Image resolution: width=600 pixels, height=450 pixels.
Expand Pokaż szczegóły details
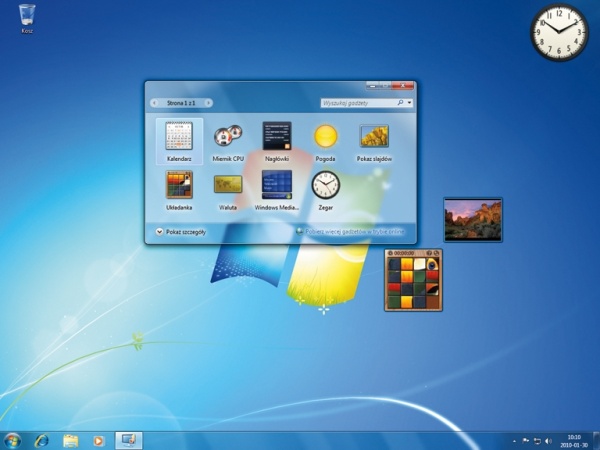[181, 232]
